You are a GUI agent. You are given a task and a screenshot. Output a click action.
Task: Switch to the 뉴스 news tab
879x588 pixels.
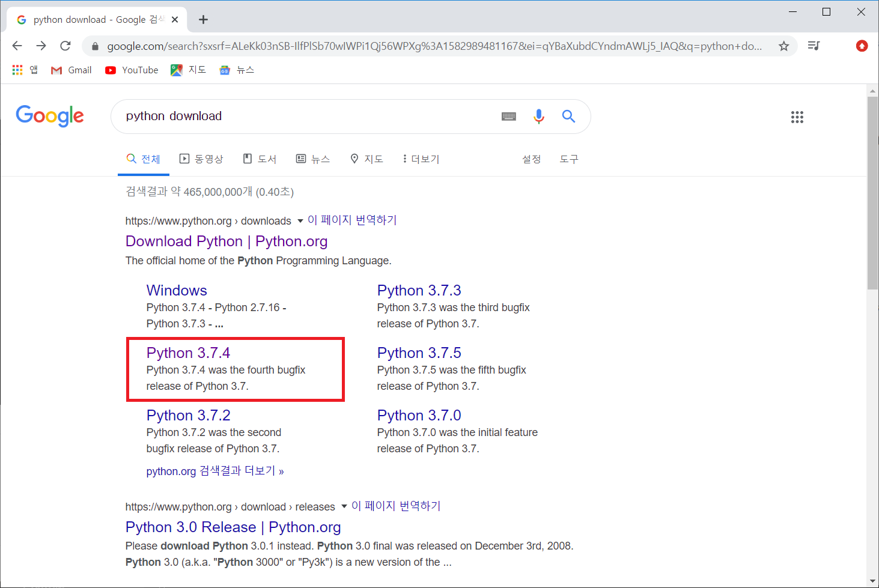[x=313, y=159]
